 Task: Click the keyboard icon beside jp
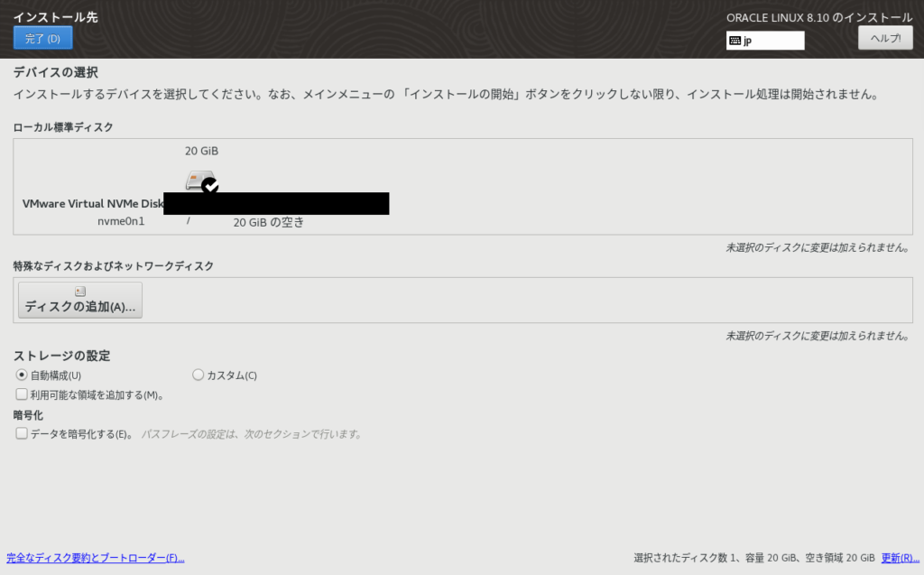click(x=735, y=41)
